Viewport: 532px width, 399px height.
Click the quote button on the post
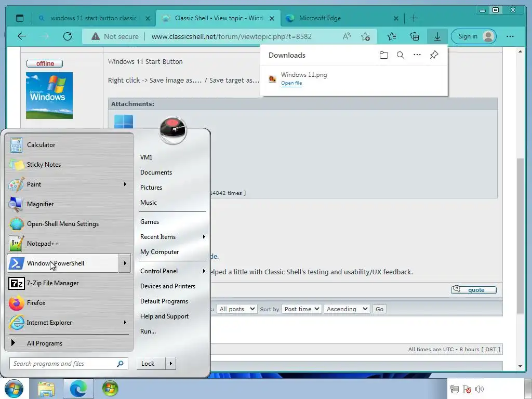click(x=474, y=290)
